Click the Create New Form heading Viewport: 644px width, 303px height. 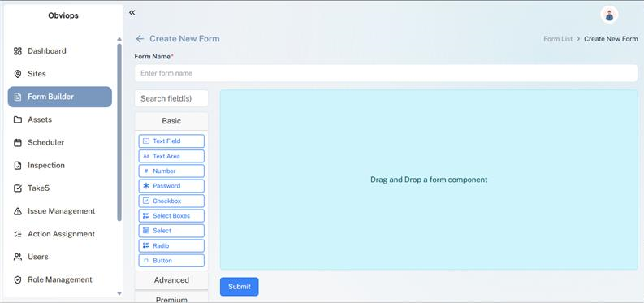click(184, 39)
